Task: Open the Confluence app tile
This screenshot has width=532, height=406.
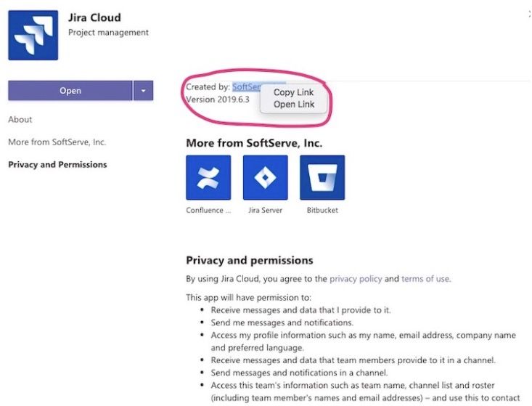Action: pos(208,177)
